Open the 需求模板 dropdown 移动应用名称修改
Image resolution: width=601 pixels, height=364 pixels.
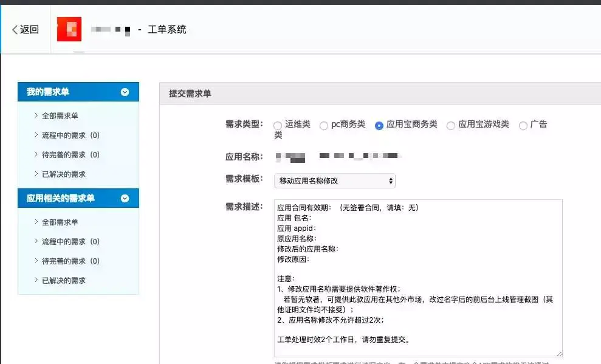[x=335, y=181]
